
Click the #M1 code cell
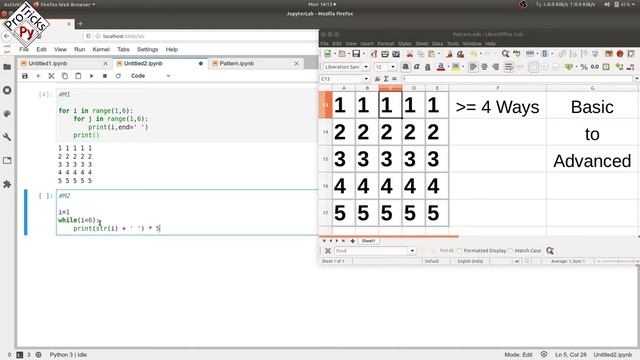(187, 116)
